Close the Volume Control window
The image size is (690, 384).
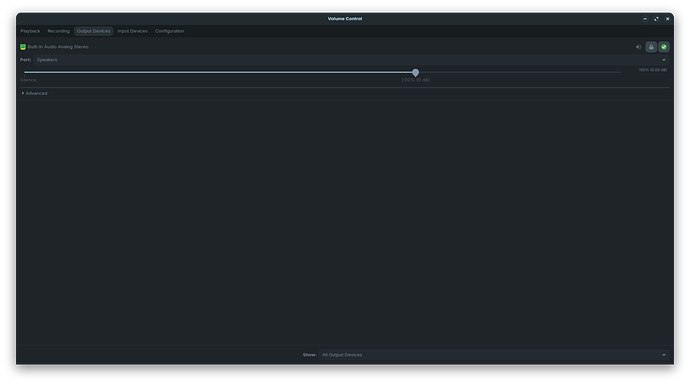tap(668, 19)
